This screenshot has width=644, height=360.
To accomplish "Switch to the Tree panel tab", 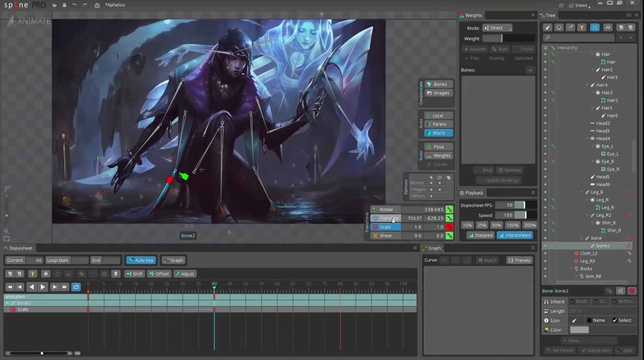I will pos(548,15).
